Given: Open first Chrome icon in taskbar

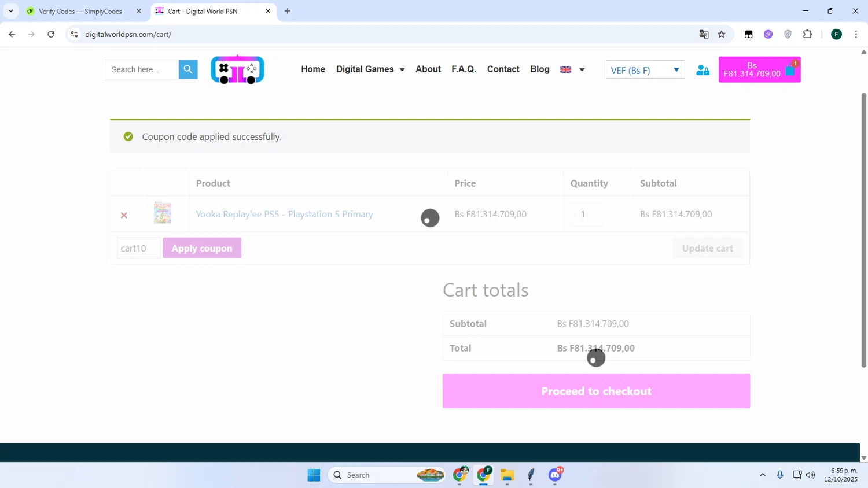Looking at the screenshot, I should coord(460,475).
